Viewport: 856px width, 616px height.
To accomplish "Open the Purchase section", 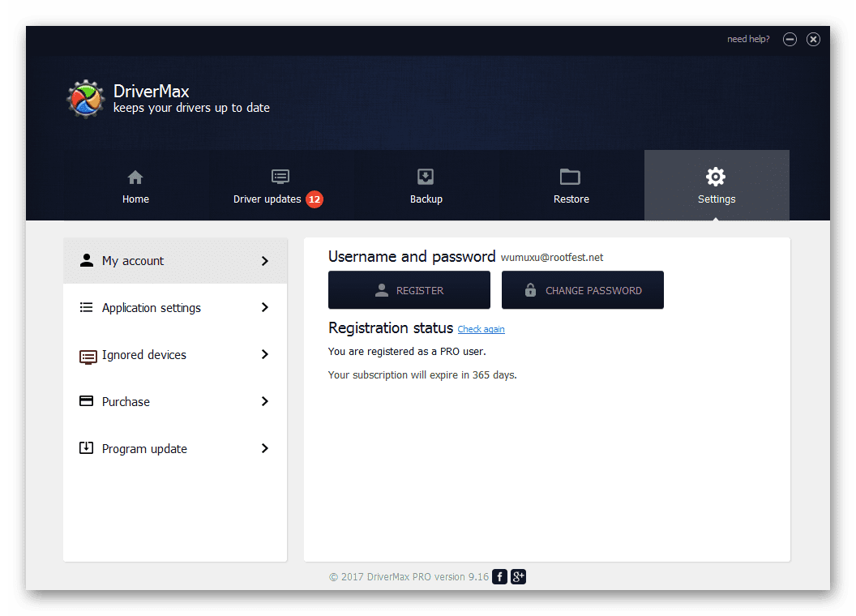I will [175, 401].
